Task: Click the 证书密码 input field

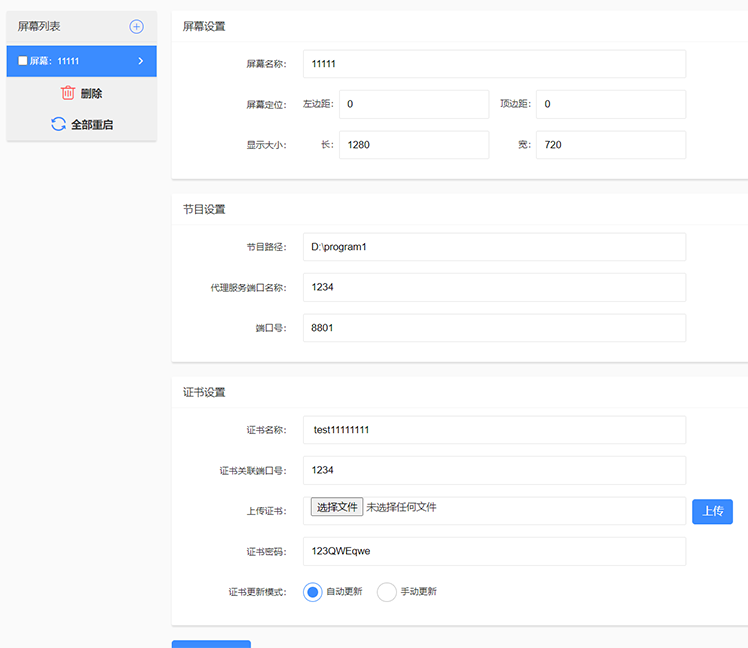Action: [x=494, y=551]
